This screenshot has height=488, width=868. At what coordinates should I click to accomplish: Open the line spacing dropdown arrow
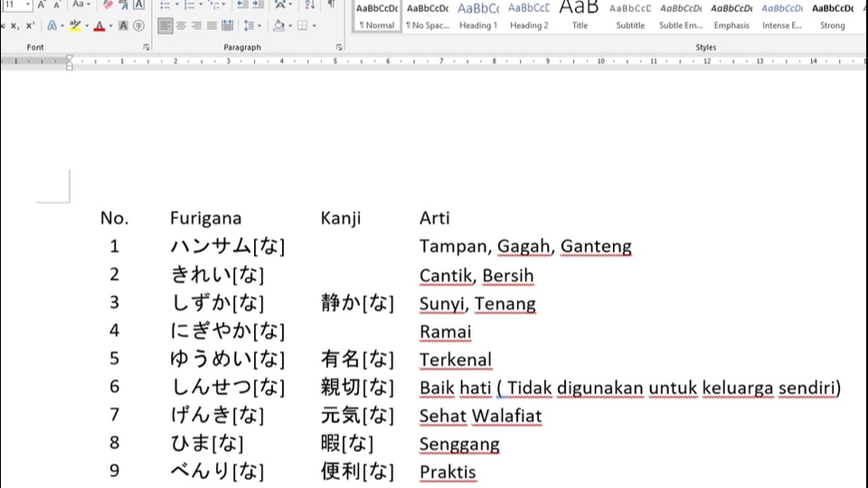click(x=259, y=26)
